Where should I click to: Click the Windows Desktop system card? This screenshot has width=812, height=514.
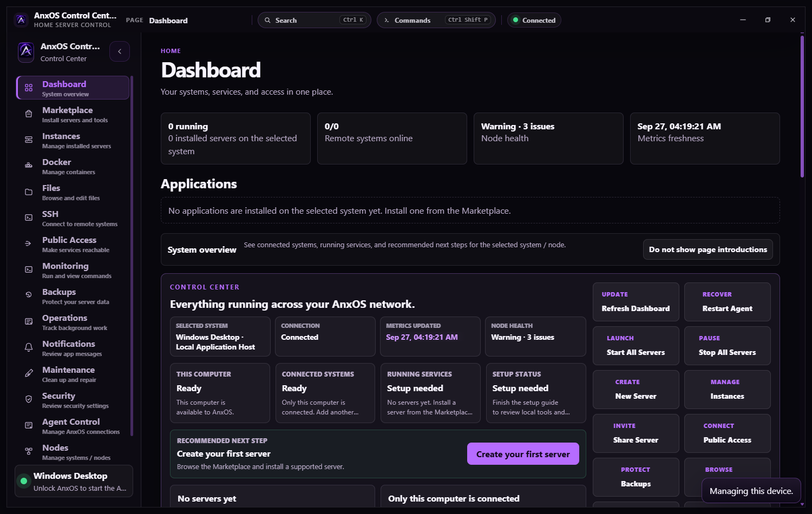74,481
